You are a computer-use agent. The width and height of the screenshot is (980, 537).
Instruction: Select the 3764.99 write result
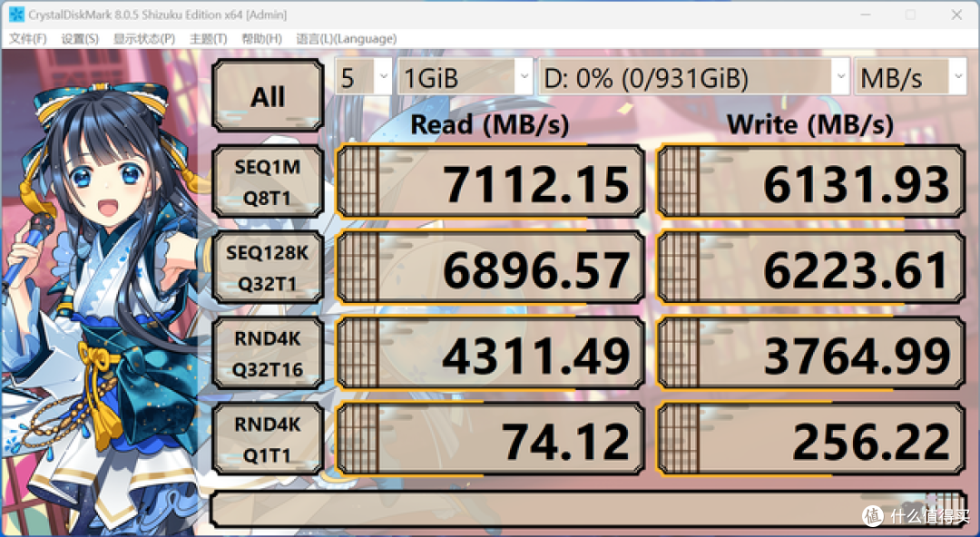(810, 353)
